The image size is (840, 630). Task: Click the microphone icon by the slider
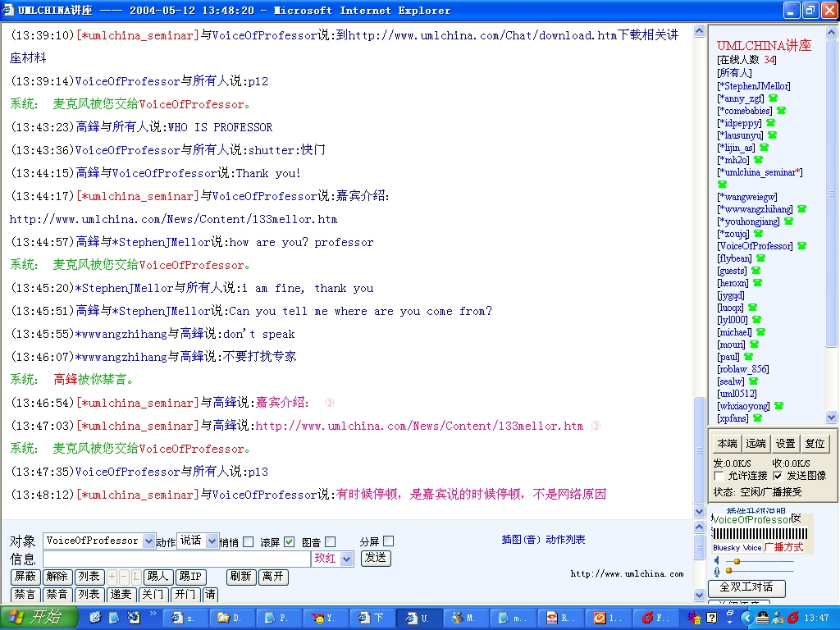pos(717,571)
